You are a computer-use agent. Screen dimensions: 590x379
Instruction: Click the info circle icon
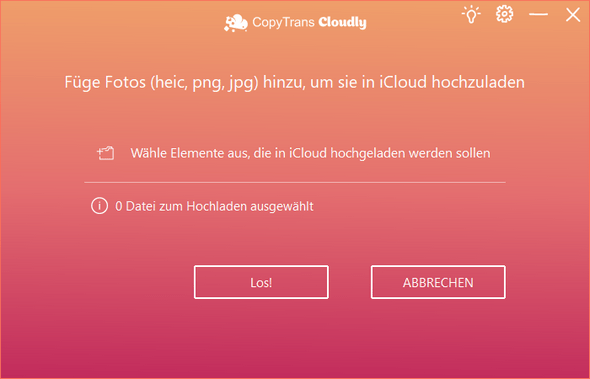(99, 206)
